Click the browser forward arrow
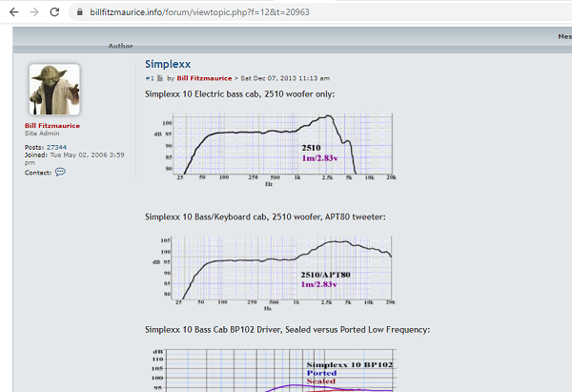Screen dimensions: 572x392 pos(33,12)
